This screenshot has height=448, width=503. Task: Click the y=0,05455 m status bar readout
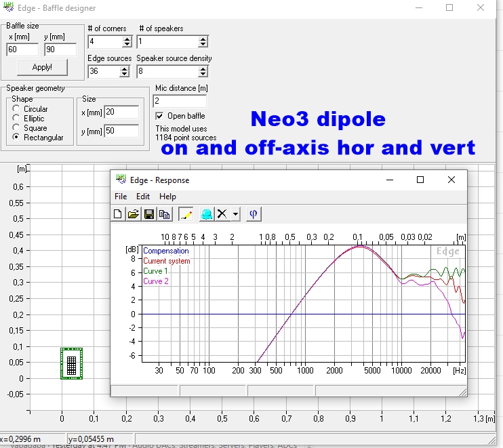(x=91, y=439)
